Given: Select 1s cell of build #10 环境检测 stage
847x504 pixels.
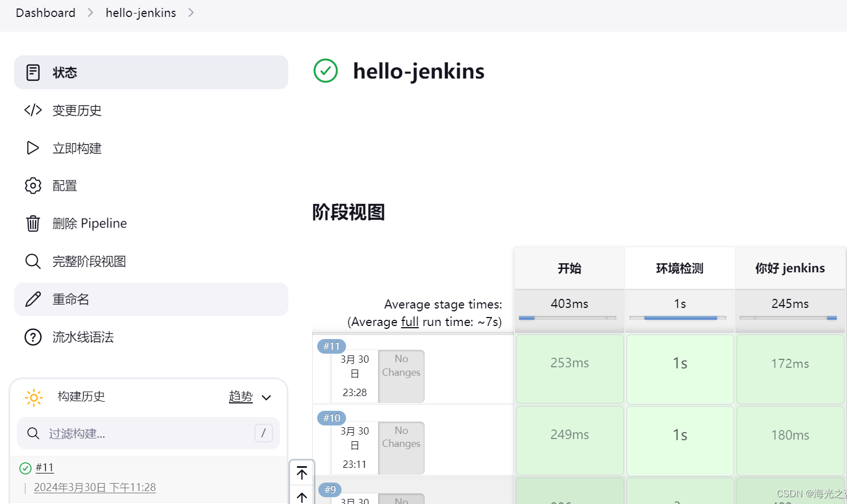Looking at the screenshot, I should pos(680,441).
